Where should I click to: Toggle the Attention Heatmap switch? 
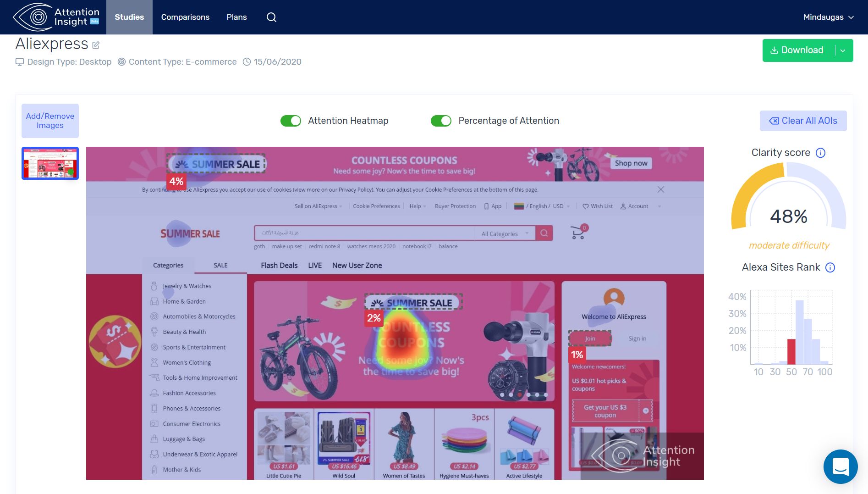291,121
